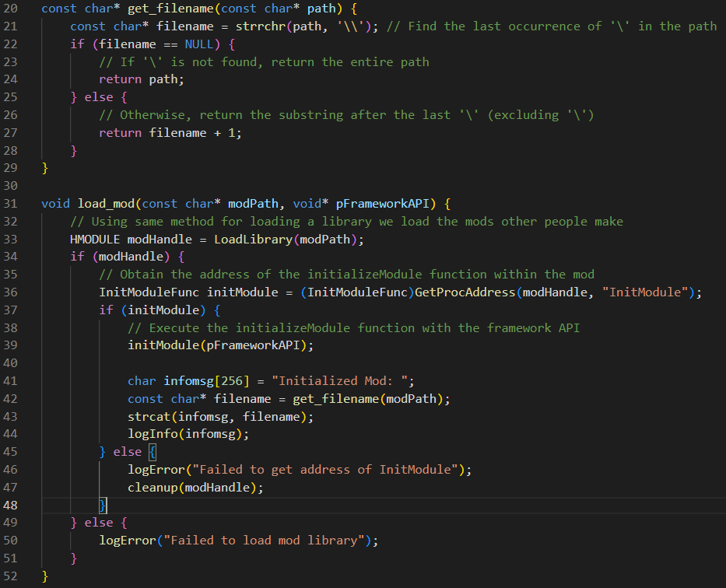Viewport: 726px width, 588px height.
Task: Click the InitModuleFunc declaration type on line 36
Action: coord(149,292)
